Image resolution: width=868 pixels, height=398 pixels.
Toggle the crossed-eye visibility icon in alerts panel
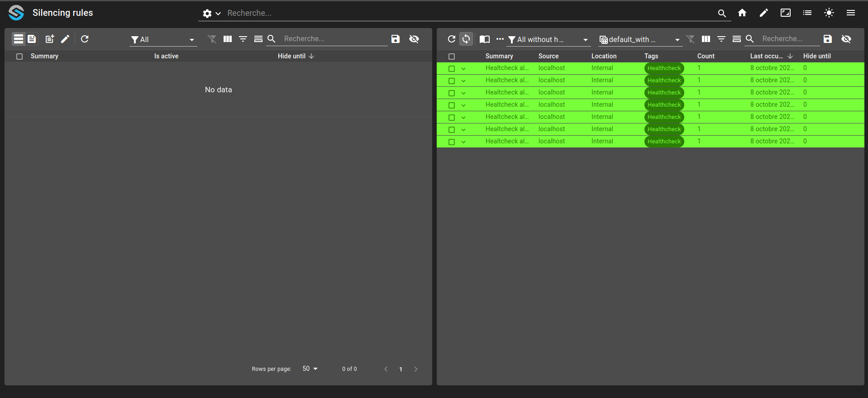846,39
